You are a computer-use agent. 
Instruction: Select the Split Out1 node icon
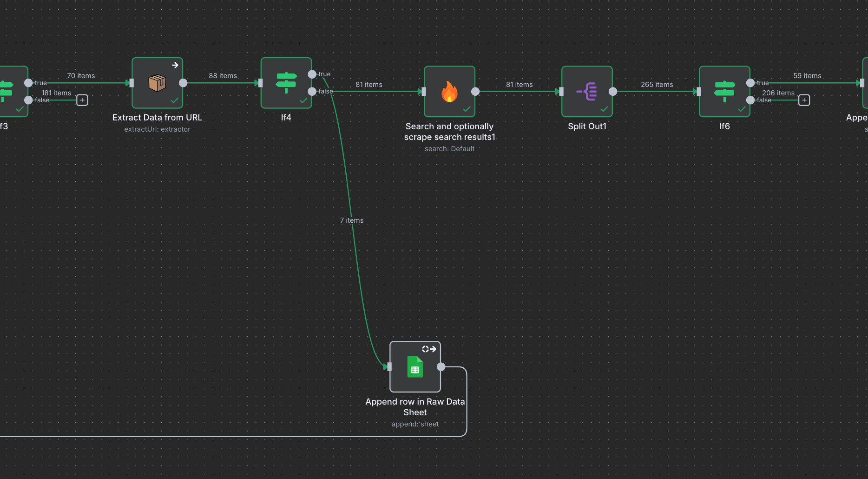click(x=587, y=92)
